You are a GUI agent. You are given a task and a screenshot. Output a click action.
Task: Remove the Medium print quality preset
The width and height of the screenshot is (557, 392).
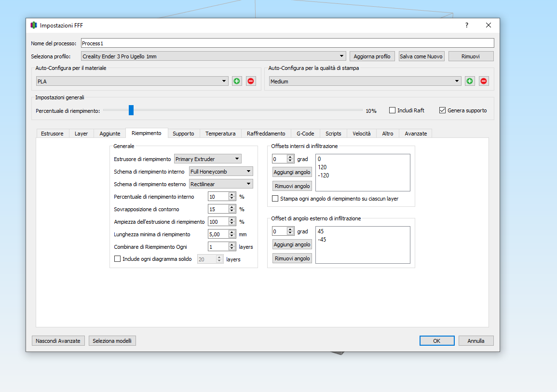pyautogui.click(x=484, y=81)
